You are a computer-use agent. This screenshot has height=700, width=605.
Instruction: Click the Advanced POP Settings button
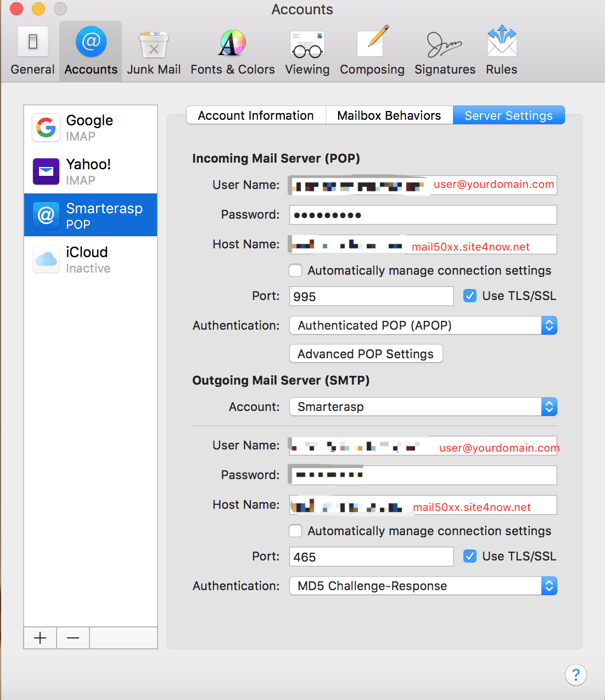pyautogui.click(x=366, y=354)
